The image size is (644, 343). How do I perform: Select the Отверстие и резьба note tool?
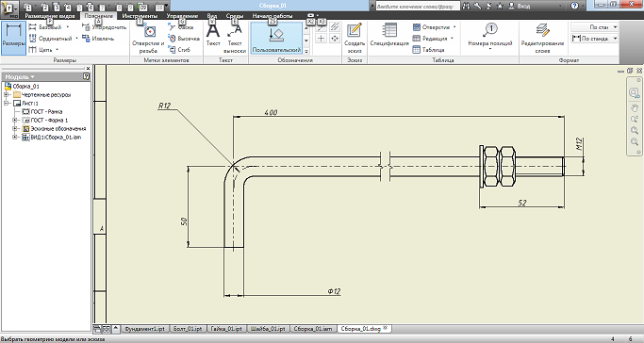(148, 39)
